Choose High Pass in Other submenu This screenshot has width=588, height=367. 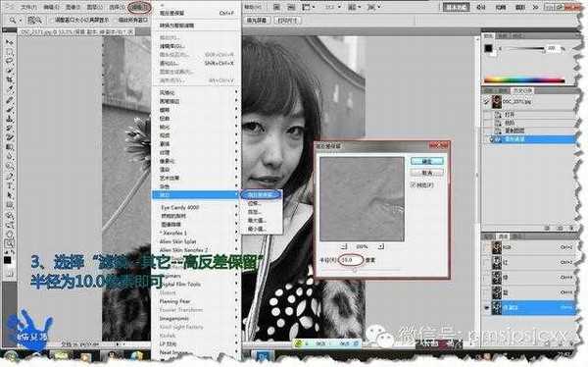261,194
